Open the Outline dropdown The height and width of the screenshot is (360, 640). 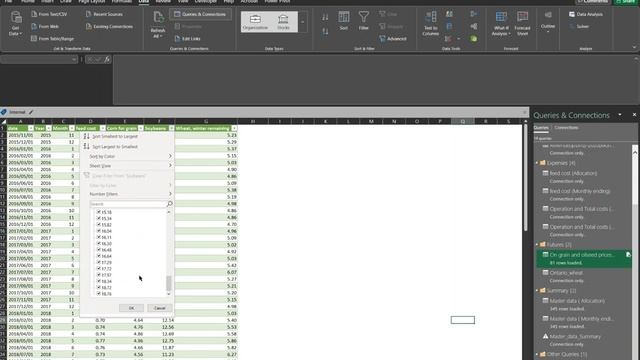pyautogui.click(x=548, y=22)
